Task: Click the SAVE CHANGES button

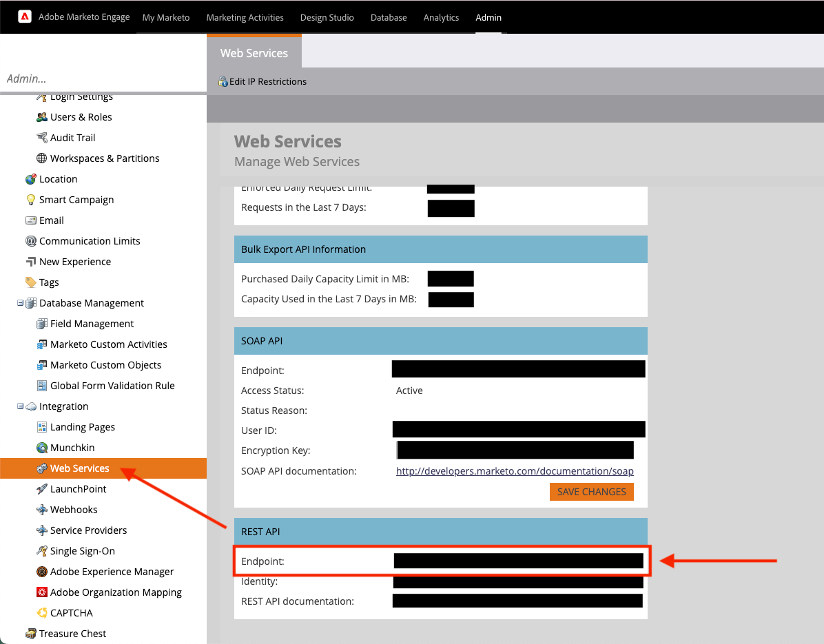Action: pyautogui.click(x=592, y=492)
